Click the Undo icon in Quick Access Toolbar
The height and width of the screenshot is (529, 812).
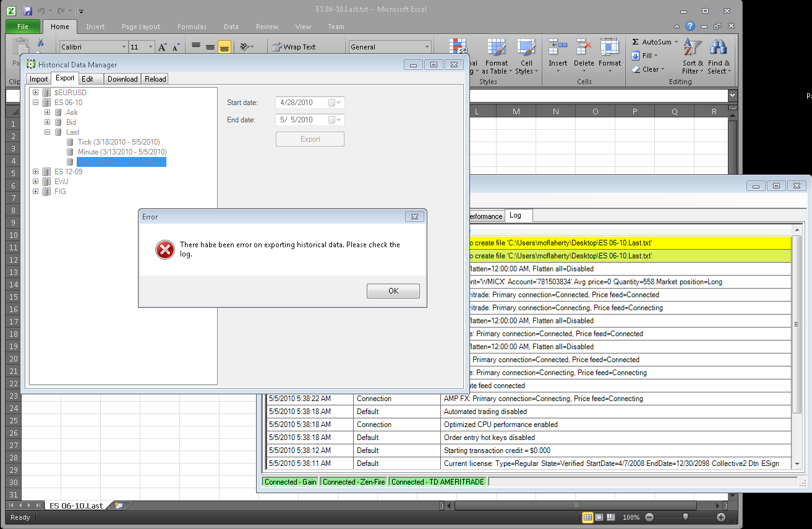point(41,11)
